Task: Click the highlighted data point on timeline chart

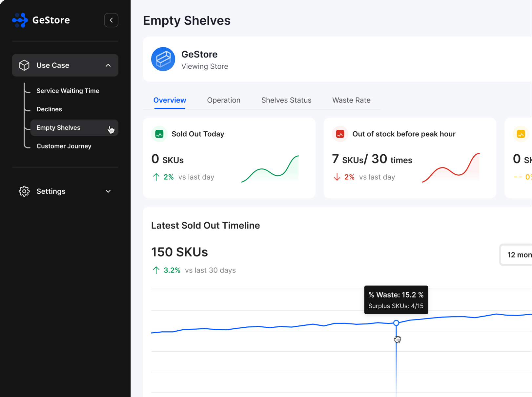Action: tap(396, 323)
